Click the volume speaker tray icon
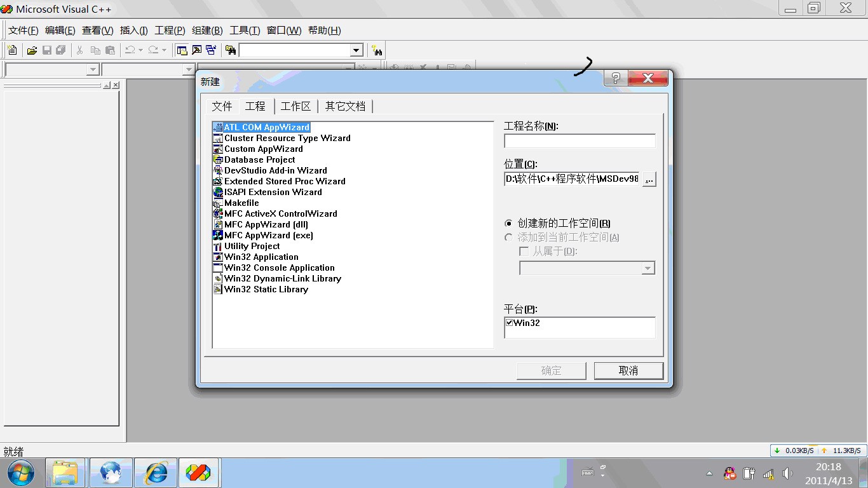 (788, 473)
